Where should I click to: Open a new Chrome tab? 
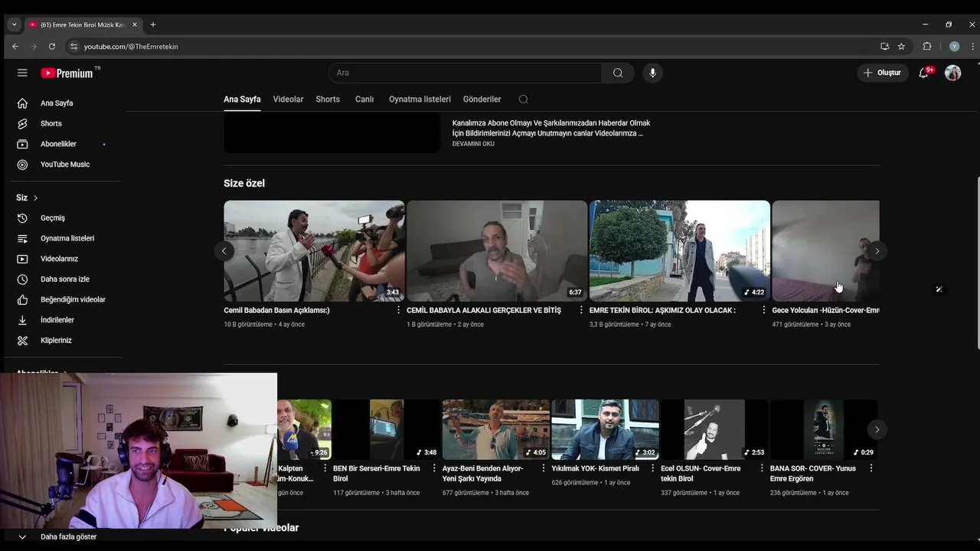152,24
